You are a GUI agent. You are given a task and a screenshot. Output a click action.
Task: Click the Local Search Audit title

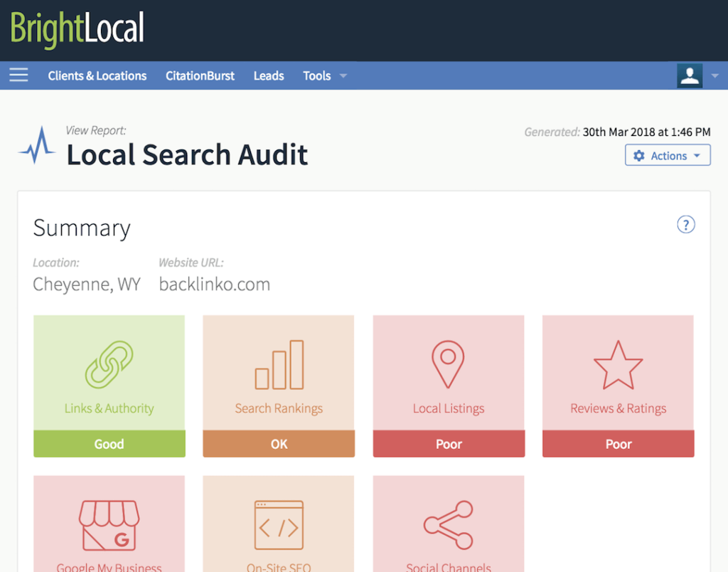187,154
